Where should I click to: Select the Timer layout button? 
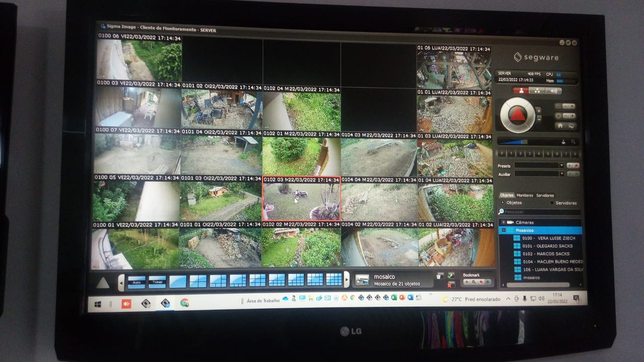(x=157, y=282)
